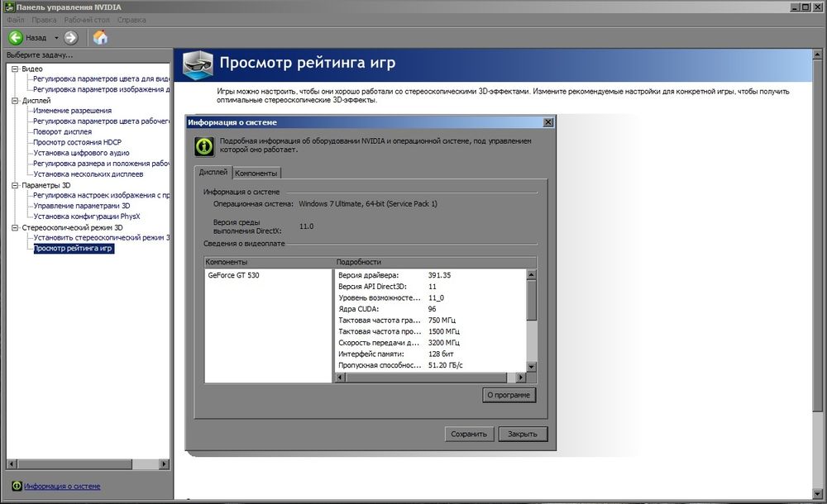Open Установка цифрового аудио task
This screenshot has width=827, height=504.
[81, 153]
